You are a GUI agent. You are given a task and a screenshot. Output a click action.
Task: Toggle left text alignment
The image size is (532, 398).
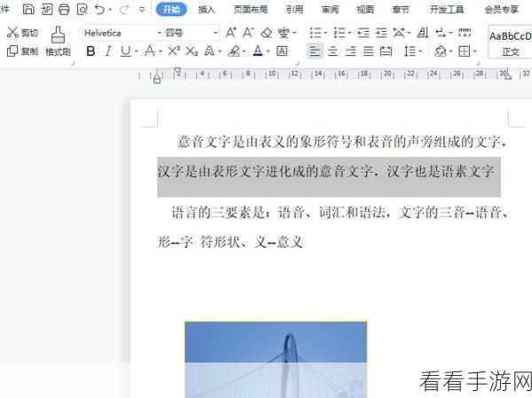coord(315,51)
